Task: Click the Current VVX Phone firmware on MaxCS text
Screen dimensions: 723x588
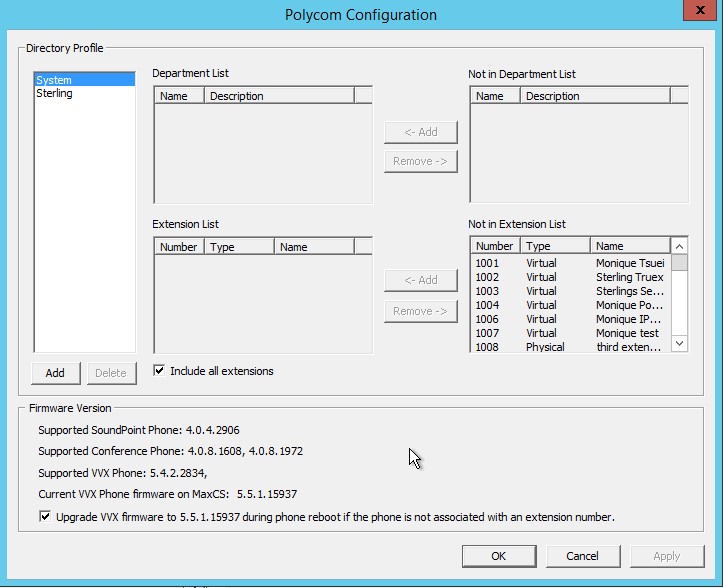Action: 168,494
